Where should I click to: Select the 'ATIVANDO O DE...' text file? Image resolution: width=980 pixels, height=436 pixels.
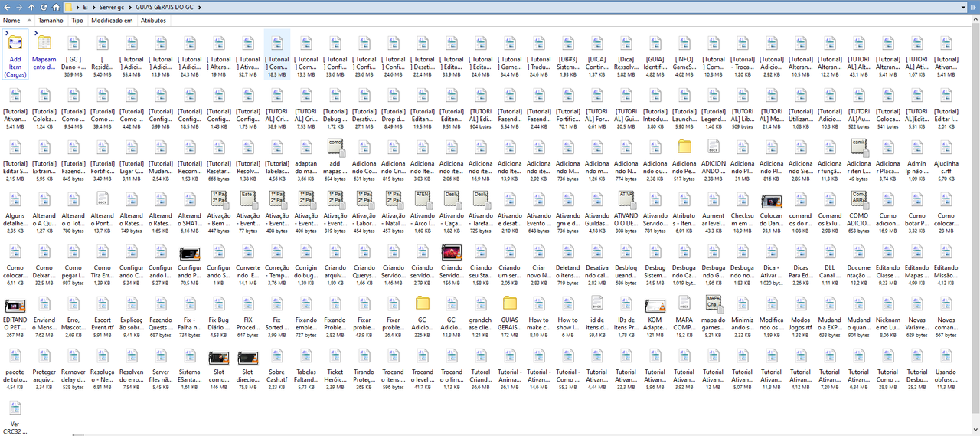(626, 210)
